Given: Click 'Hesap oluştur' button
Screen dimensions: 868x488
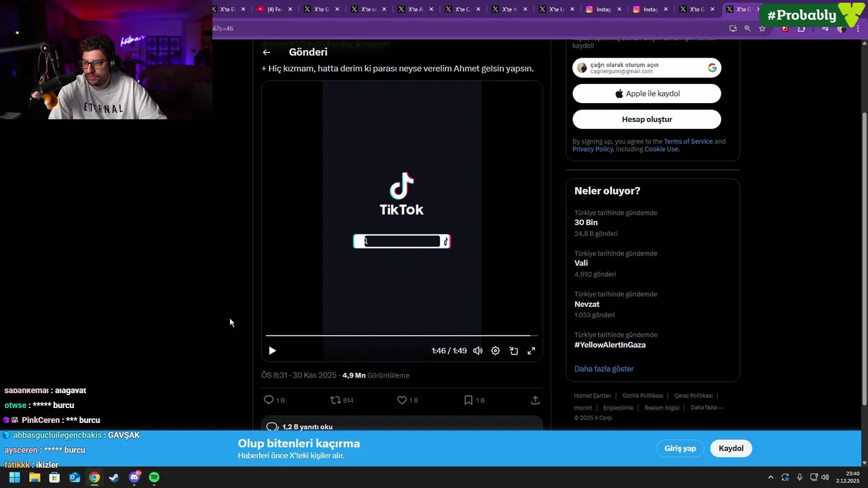Looking at the screenshot, I should (647, 119).
